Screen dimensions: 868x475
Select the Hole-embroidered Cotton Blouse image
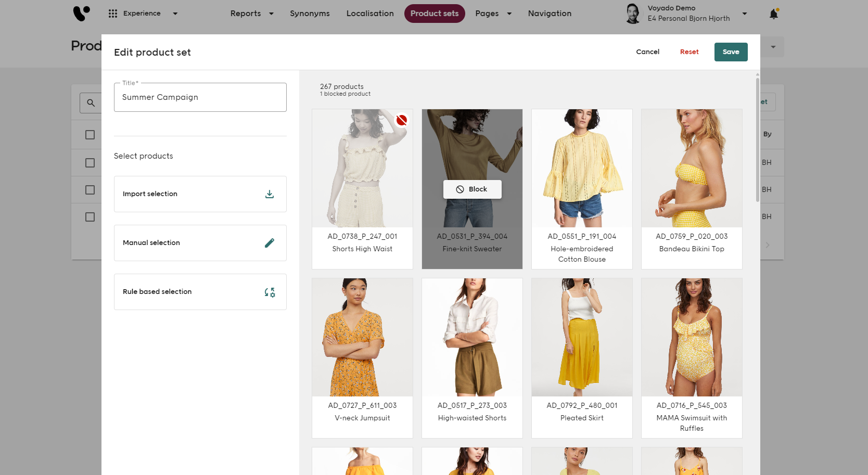(582, 168)
